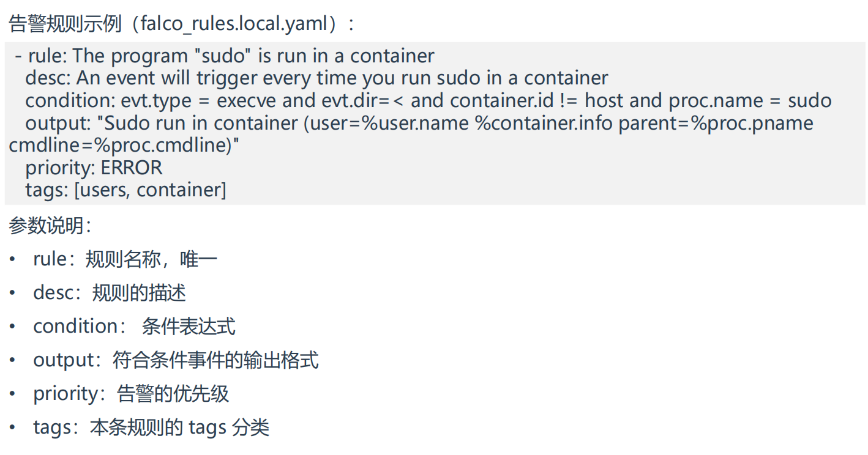
Task: Click the 参数说明 heading
Action: coord(50,226)
